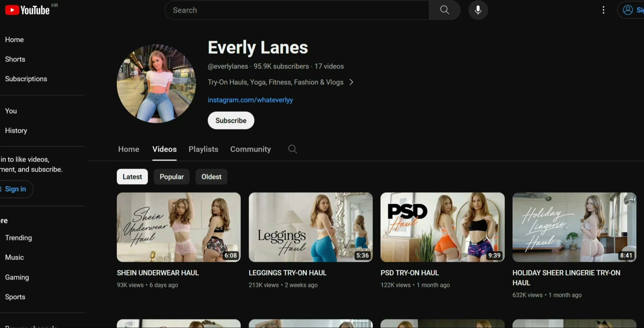Switch to channel Home tab

click(x=128, y=149)
